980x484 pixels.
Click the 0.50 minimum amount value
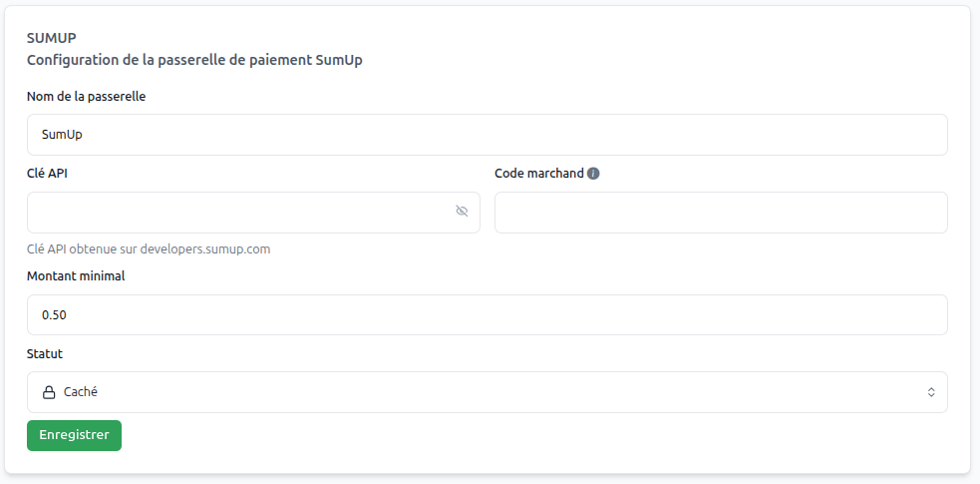(54, 315)
